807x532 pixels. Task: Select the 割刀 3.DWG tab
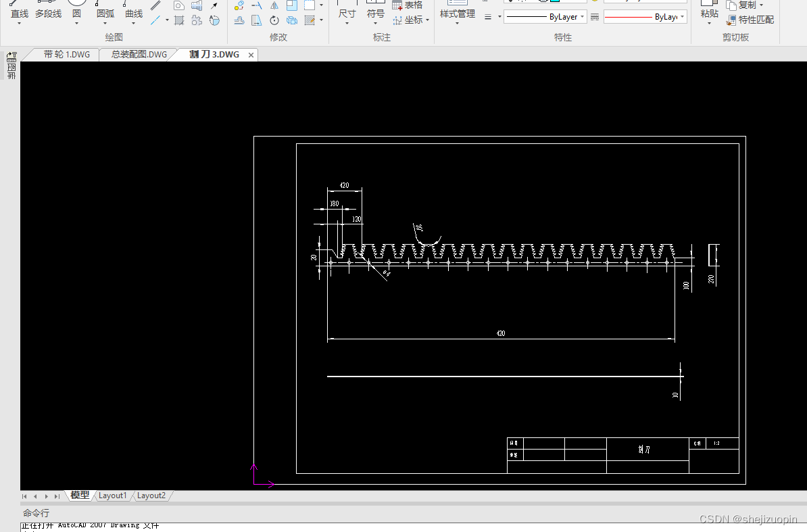214,55
